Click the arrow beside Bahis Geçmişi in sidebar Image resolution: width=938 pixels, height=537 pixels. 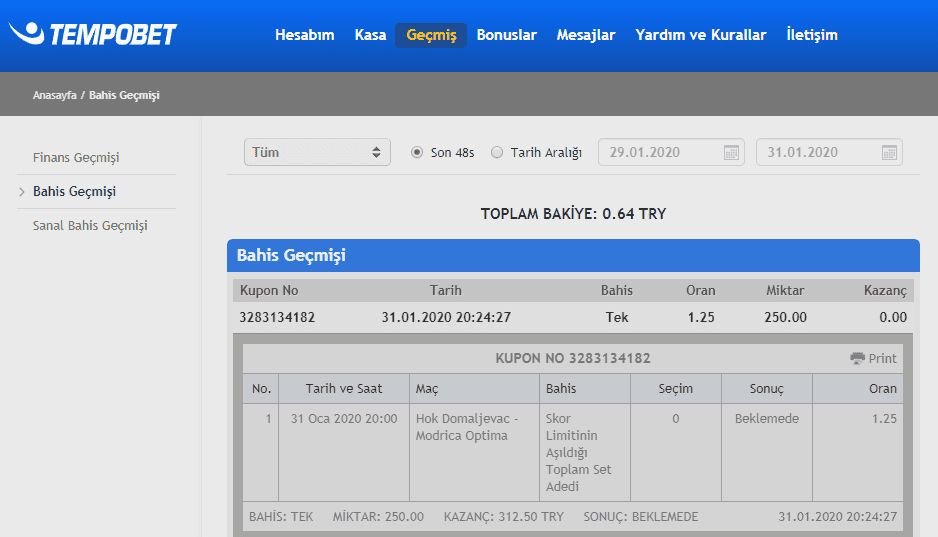(x=22, y=192)
